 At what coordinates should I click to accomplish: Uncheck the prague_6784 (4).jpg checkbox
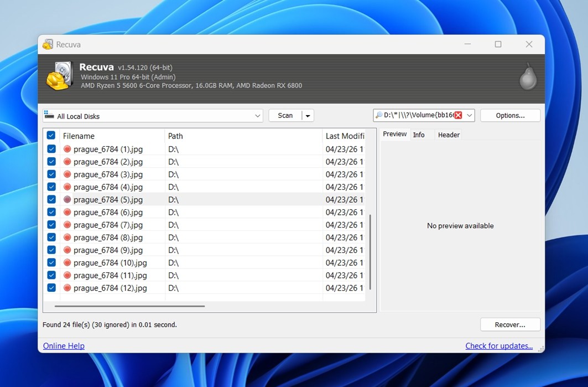[51, 187]
